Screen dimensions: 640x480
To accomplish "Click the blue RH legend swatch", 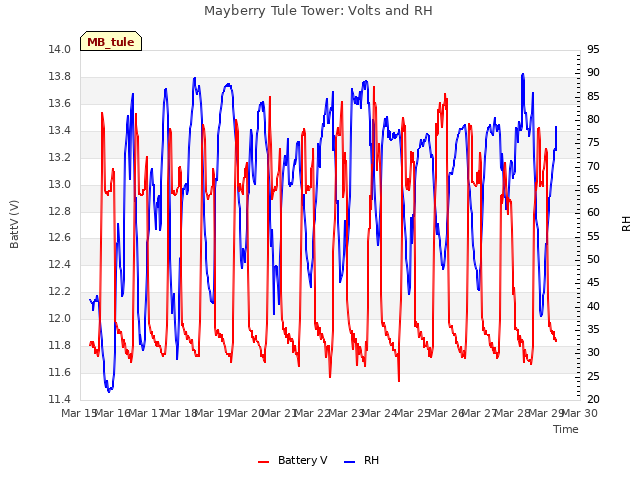I will click(x=350, y=461).
